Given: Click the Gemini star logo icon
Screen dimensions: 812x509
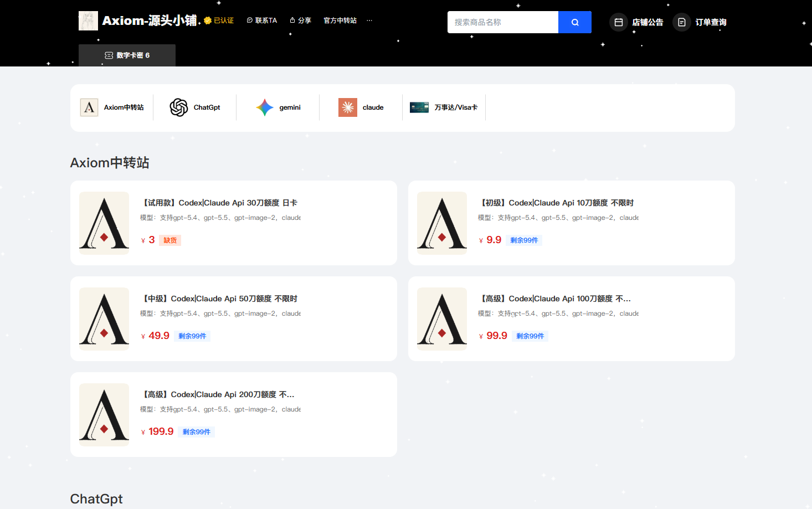Looking at the screenshot, I should [265, 107].
